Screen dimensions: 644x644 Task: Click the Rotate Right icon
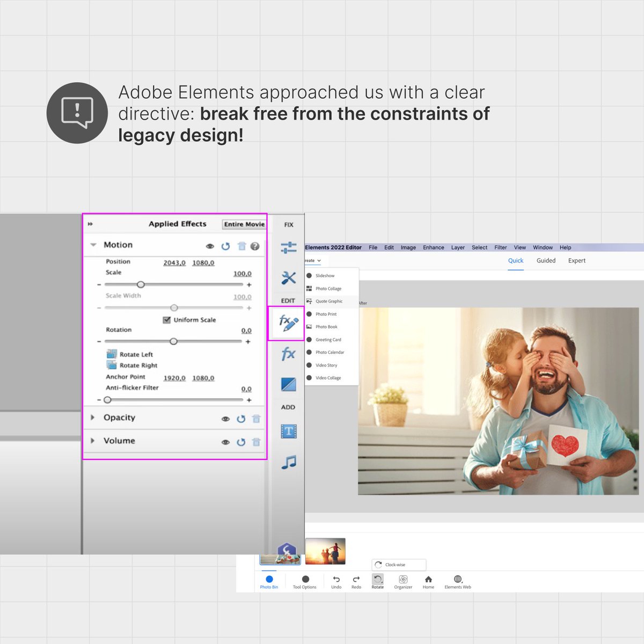(x=112, y=365)
